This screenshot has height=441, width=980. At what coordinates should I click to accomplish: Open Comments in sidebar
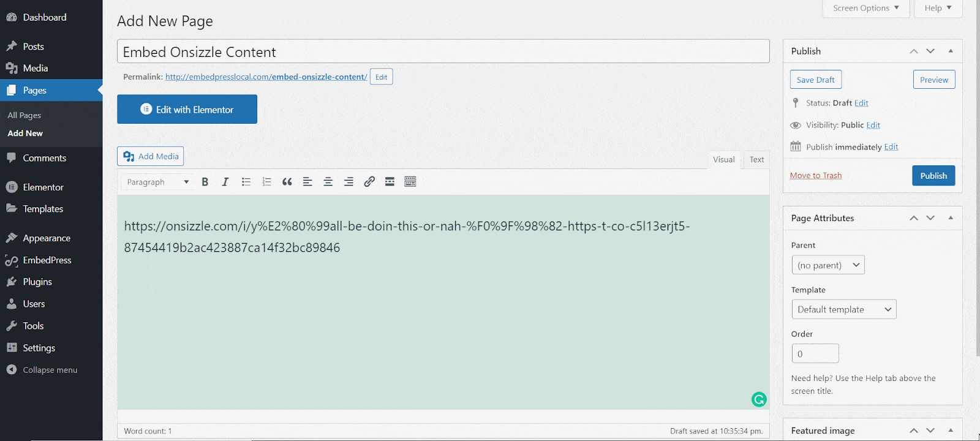pos(51,158)
